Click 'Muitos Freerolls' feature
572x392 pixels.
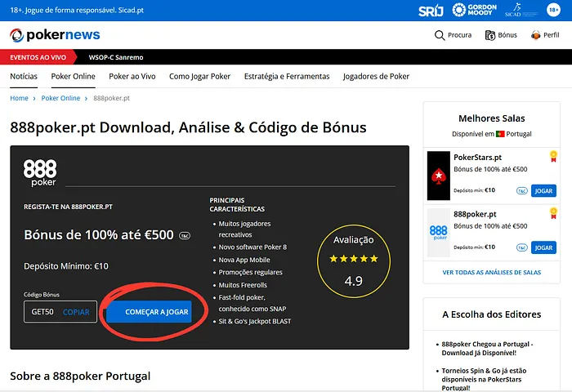point(243,285)
